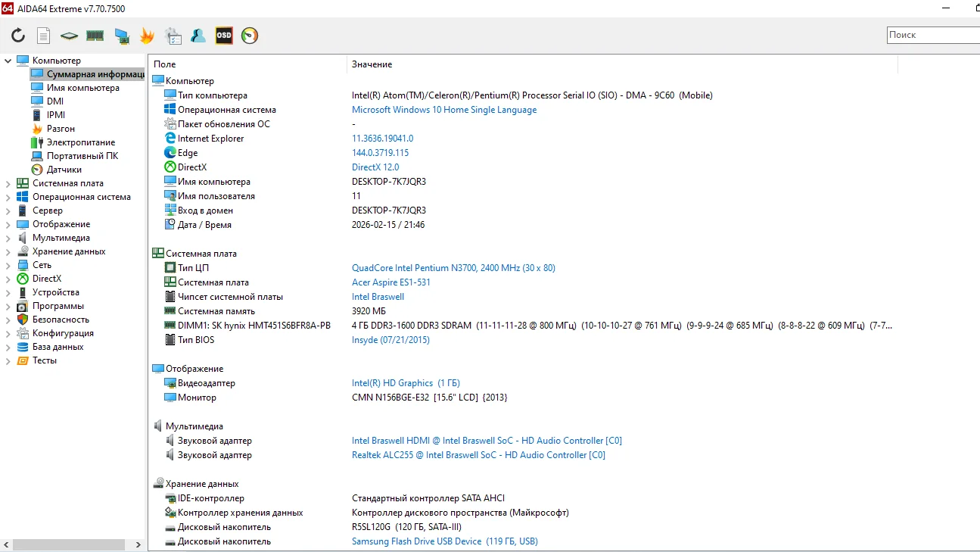Click Edge version 144.0.3719.115 link

coord(380,153)
